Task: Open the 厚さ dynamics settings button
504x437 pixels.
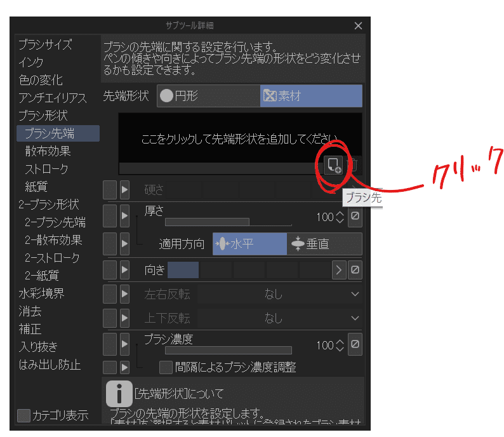Action: [355, 216]
